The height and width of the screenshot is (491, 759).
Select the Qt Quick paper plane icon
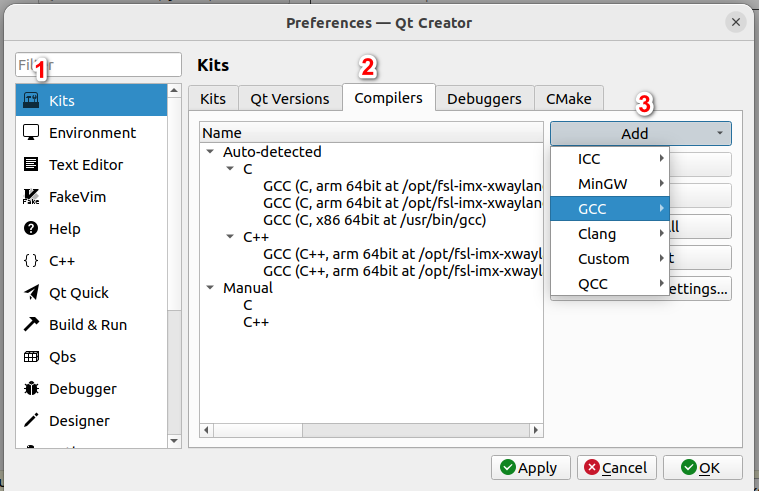pos(31,293)
